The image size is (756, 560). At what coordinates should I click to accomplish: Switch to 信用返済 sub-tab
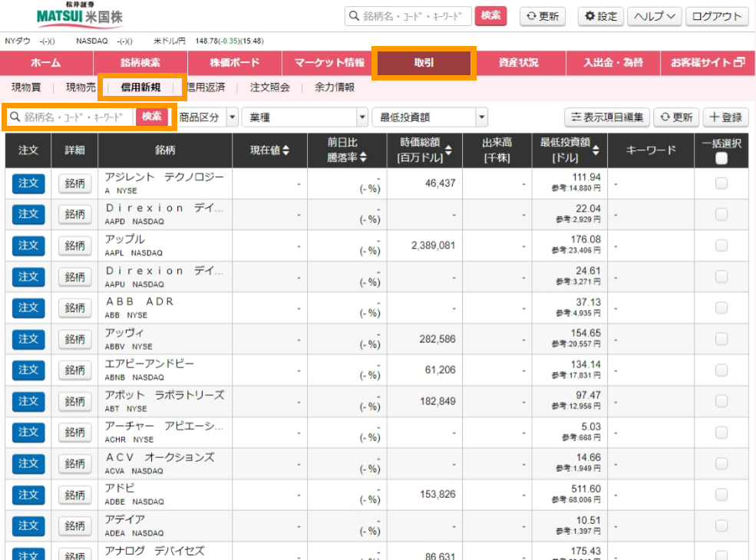[206, 87]
